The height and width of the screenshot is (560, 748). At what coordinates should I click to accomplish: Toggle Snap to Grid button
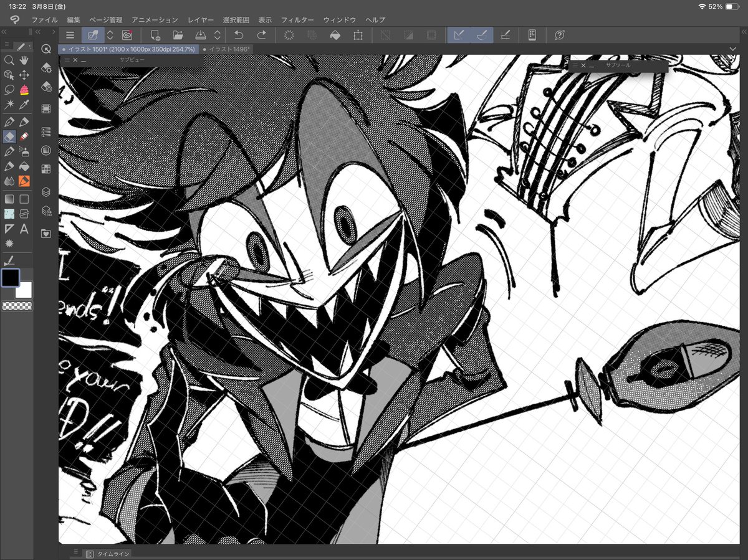click(506, 35)
